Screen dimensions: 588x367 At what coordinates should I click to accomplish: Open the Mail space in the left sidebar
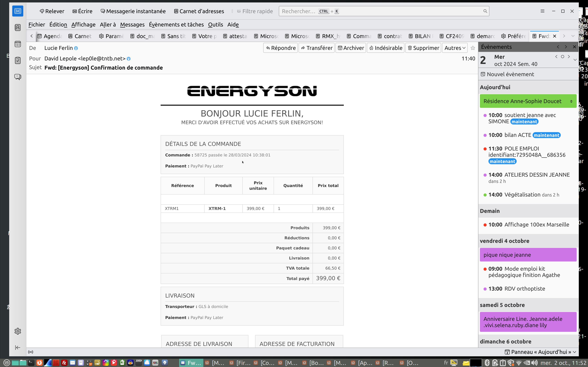click(18, 11)
